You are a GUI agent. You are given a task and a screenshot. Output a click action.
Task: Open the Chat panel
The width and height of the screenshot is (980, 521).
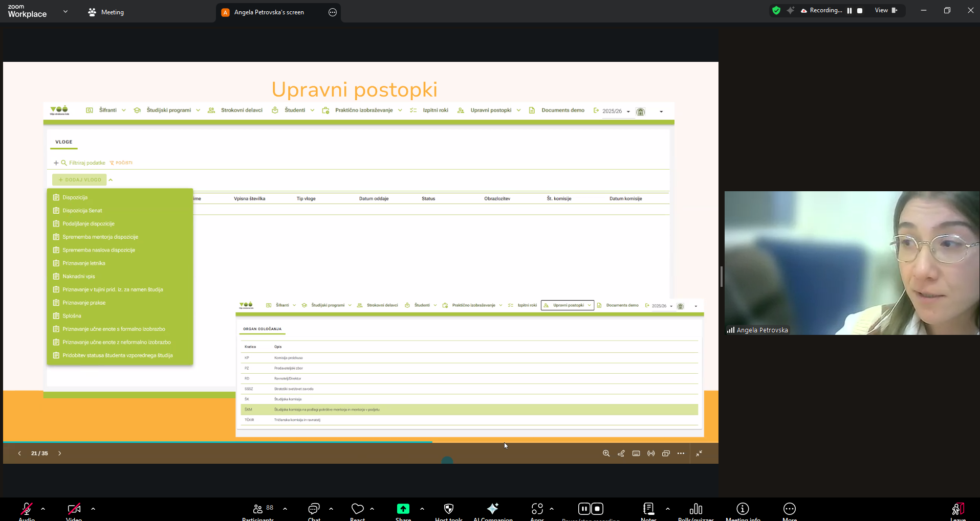(314, 509)
